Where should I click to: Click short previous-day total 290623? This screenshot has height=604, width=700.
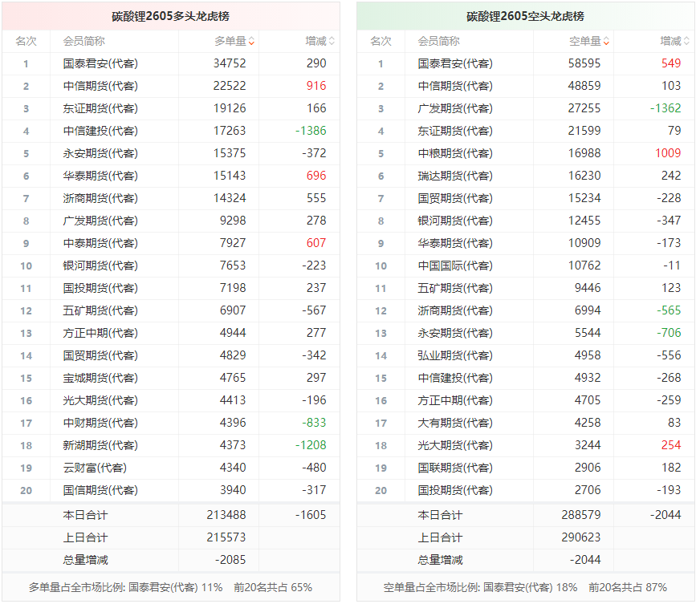click(x=581, y=537)
